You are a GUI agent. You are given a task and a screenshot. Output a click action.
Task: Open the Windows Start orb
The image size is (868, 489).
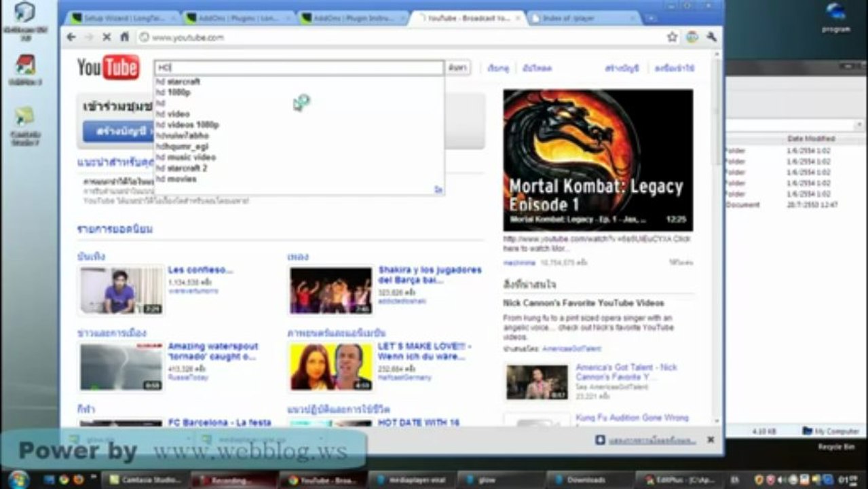click(18, 479)
